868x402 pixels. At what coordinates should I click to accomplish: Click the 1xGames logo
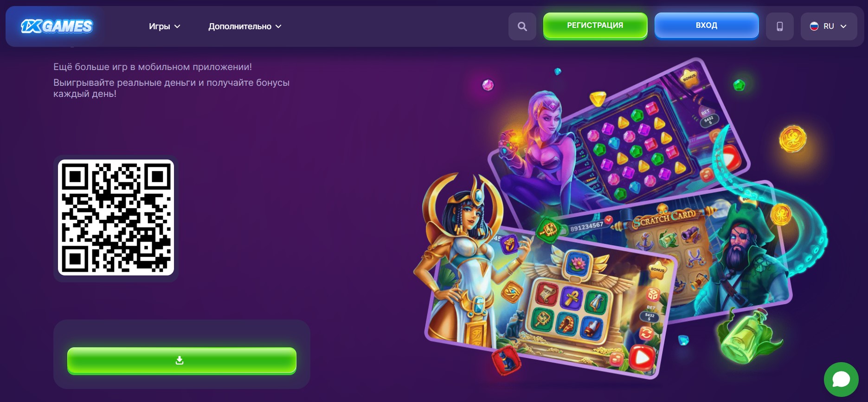click(57, 26)
